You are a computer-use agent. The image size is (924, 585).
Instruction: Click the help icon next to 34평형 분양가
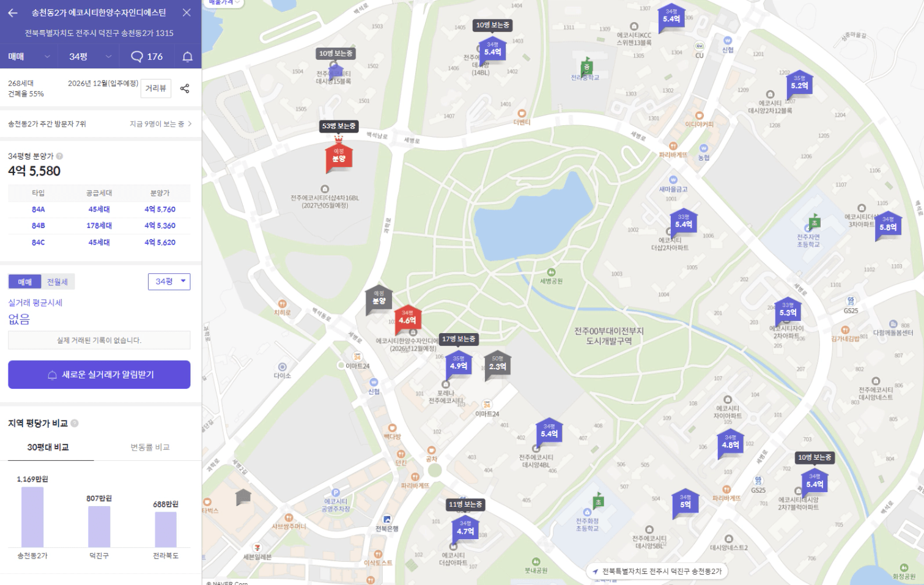tap(60, 156)
